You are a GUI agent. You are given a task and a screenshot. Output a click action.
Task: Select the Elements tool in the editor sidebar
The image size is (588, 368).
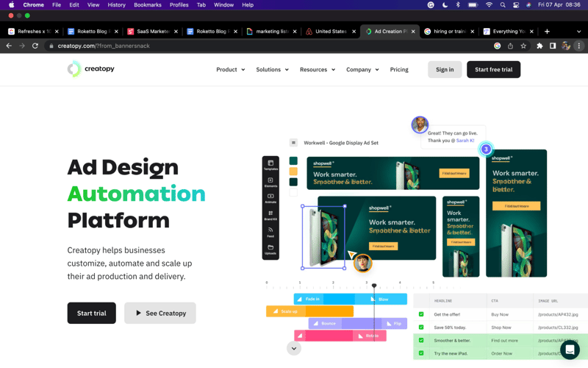(x=270, y=182)
